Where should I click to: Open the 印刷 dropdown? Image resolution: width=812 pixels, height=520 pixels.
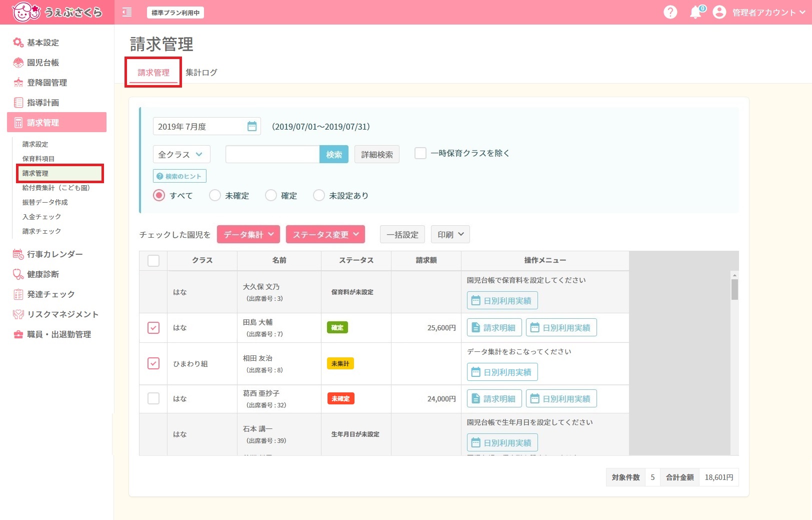pos(450,234)
